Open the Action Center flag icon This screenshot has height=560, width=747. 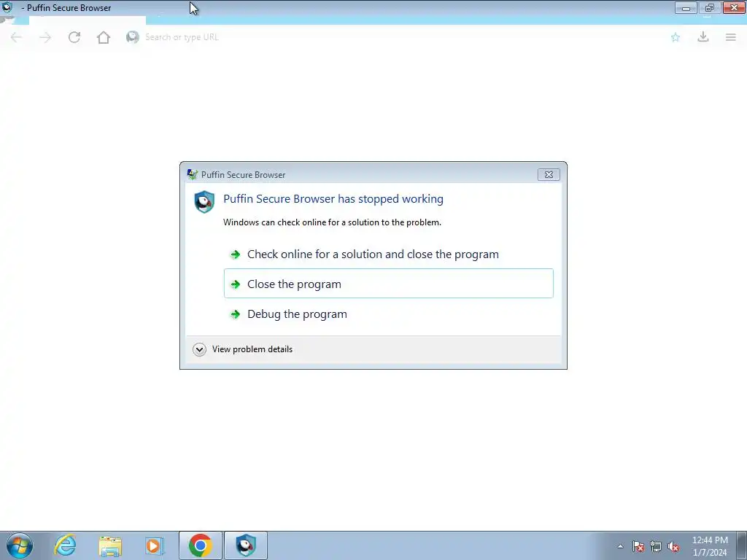click(638, 546)
